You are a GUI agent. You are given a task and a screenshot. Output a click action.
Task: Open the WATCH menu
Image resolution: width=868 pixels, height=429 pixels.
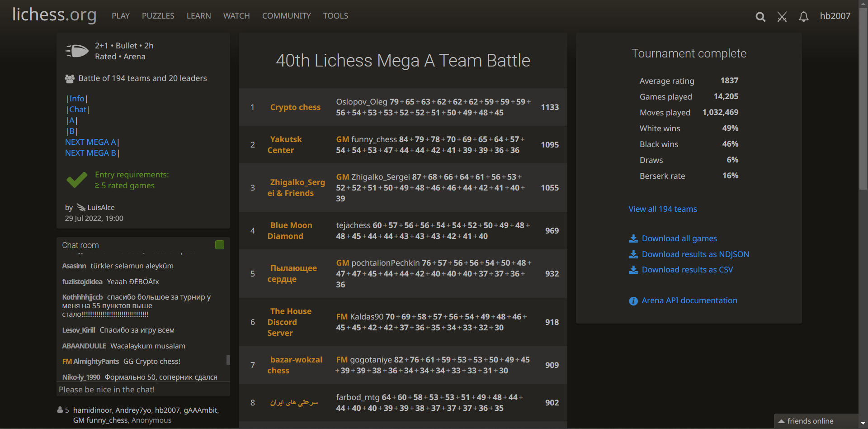coord(236,16)
